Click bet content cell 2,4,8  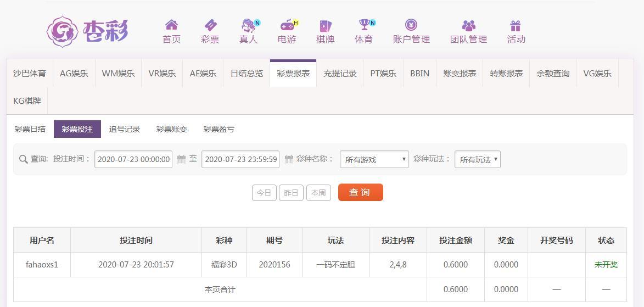pyautogui.click(x=398, y=265)
